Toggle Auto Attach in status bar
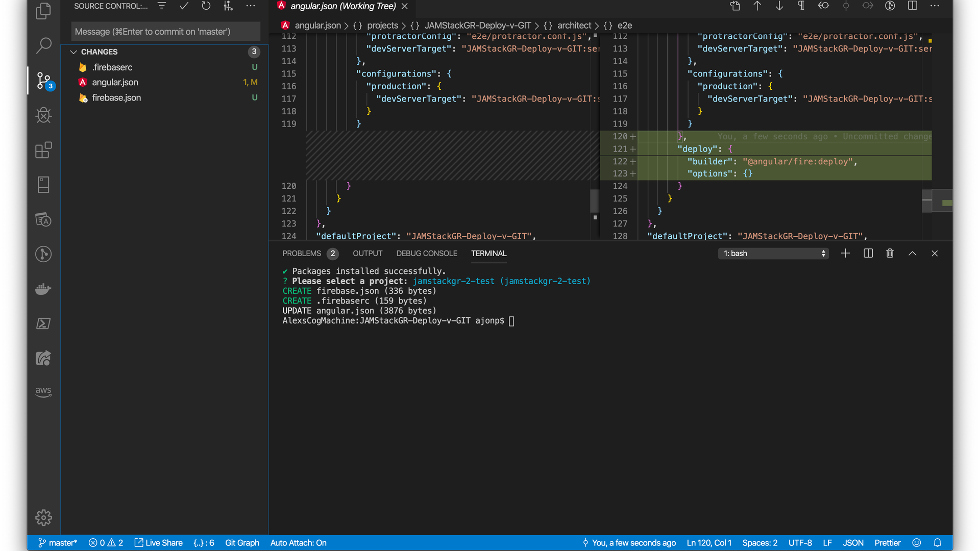This screenshot has height=551, width=980. (298, 543)
